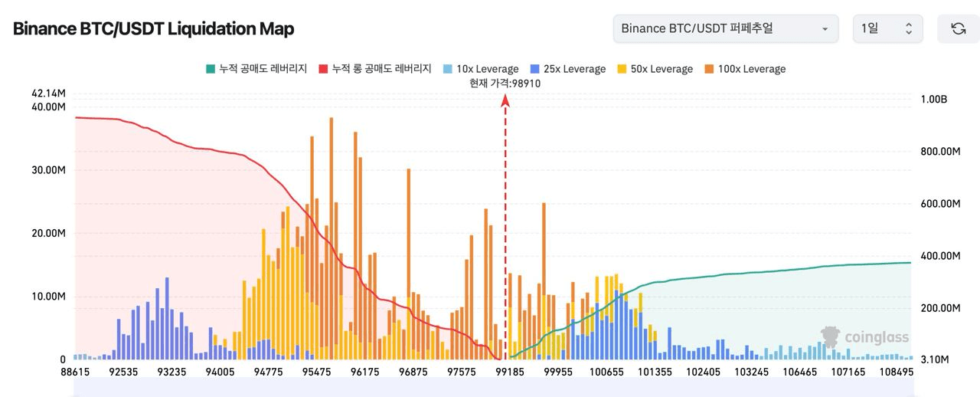The height and width of the screenshot is (397, 980).
Task: Click the orange 100x Leverage swatch
Action: pyautogui.click(x=710, y=69)
